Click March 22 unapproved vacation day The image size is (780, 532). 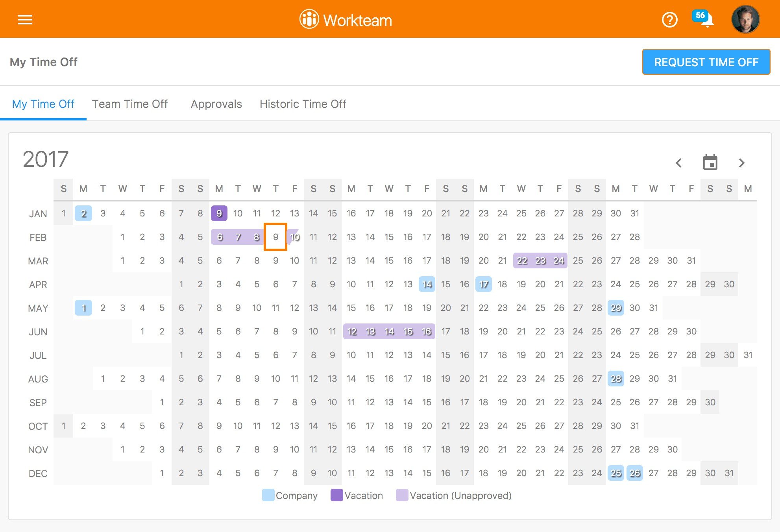pyautogui.click(x=522, y=260)
